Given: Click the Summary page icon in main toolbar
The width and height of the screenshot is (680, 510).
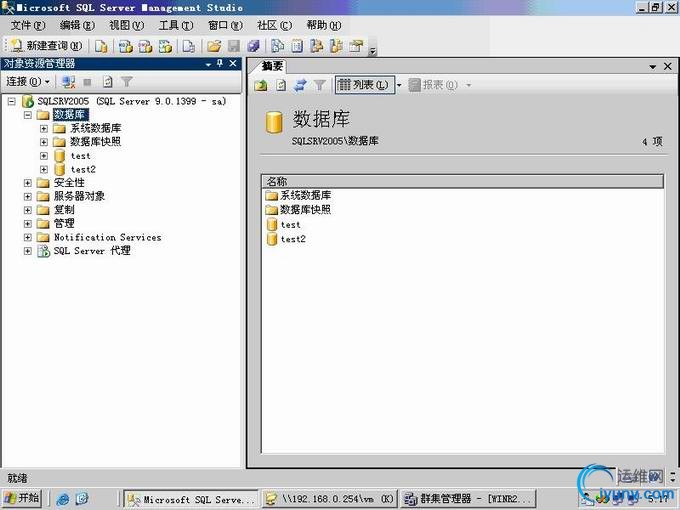Looking at the screenshot, I should point(297,46).
